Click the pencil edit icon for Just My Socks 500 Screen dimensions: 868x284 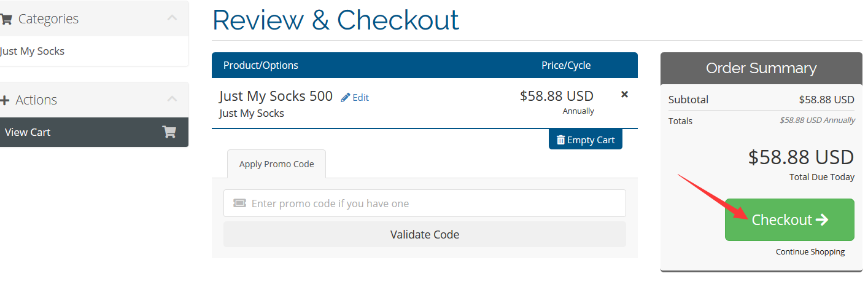point(346,97)
